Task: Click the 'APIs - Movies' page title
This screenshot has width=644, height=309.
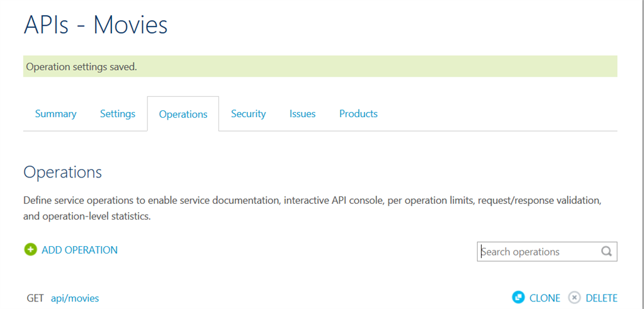Action: (x=96, y=25)
